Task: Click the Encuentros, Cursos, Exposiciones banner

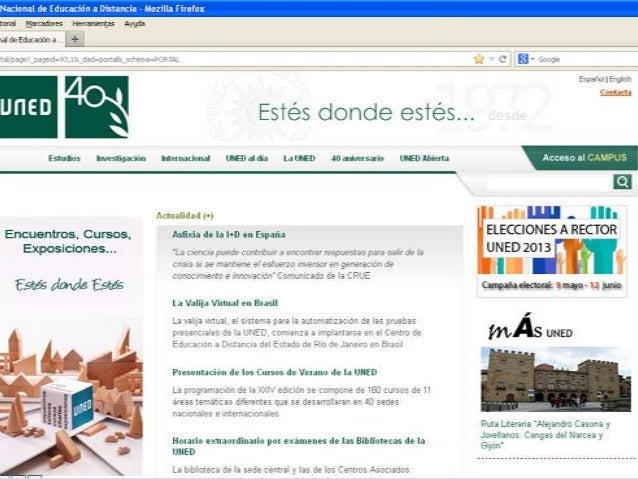Action: pyautogui.click(x=71, y=346)
